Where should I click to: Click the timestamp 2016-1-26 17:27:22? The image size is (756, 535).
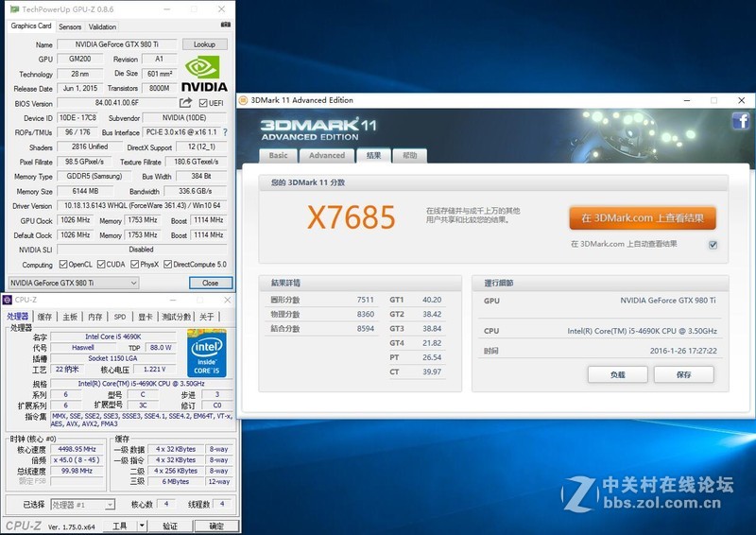point(683,352)
